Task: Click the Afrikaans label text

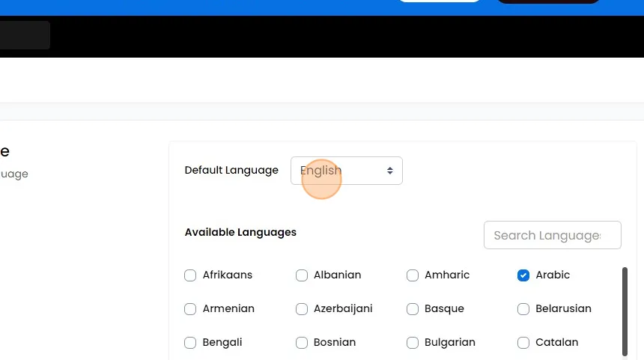Action: pos(227,275)
